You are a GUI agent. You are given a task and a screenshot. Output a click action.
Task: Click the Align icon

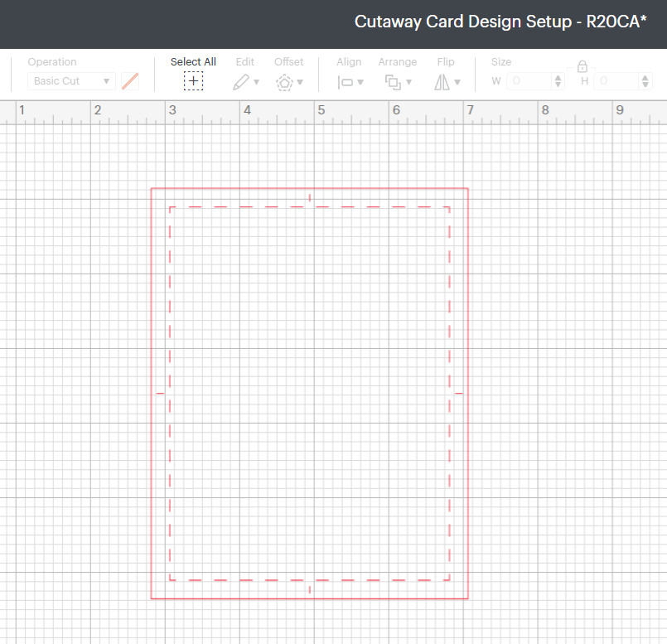tap(346, 81)
